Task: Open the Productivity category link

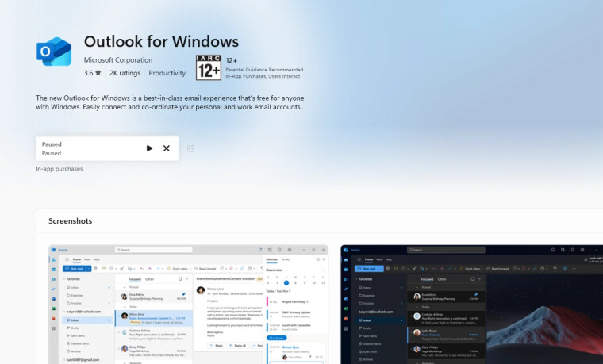Action: coord(167,73)
